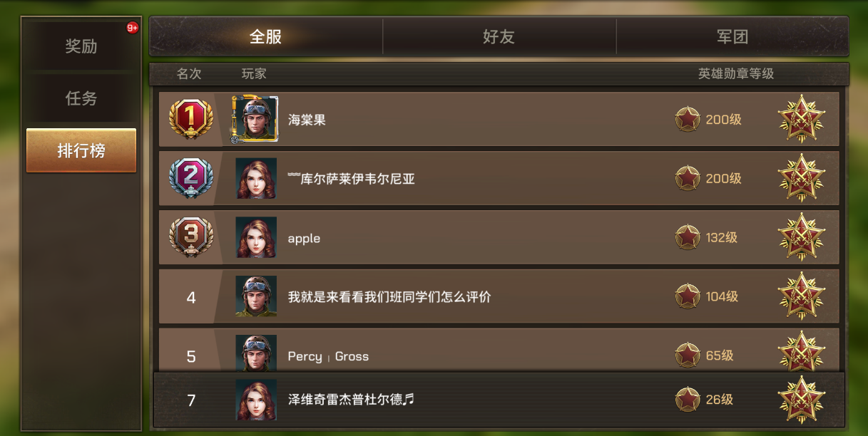Image resolution: width=868 pixels, height=436 pixels.
Task: Click the 9+ notification badge on 奖励
Action: click(133, 28)
